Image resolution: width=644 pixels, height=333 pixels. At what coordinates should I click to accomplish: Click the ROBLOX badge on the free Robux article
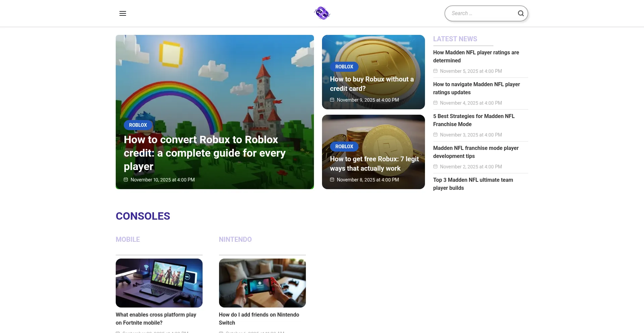[x=344, y=147]
